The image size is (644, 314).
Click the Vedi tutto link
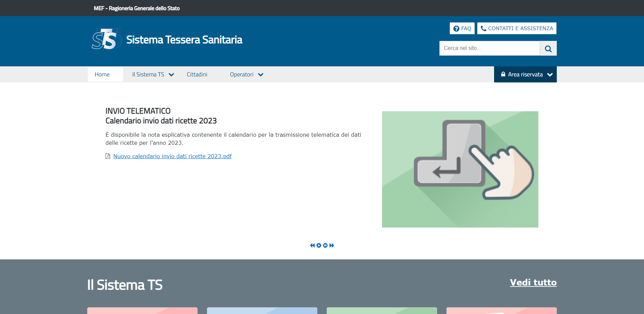[x=533, y=282]
